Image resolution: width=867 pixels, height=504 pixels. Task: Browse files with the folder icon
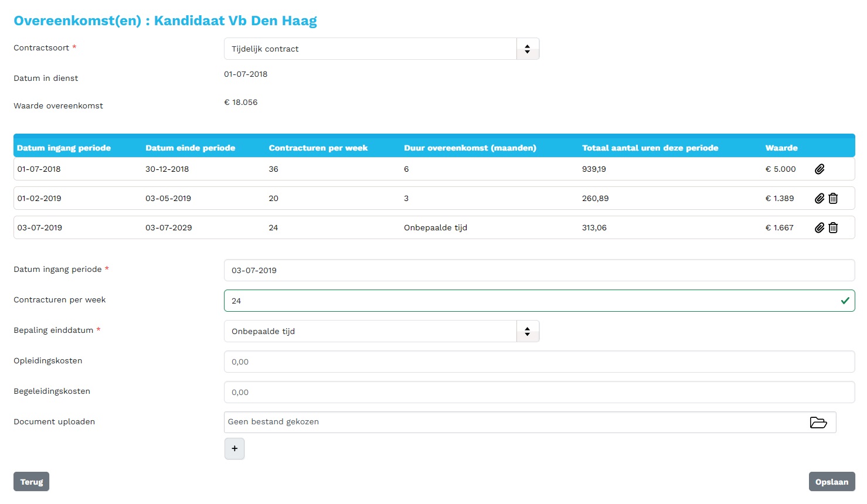[818, 422]
